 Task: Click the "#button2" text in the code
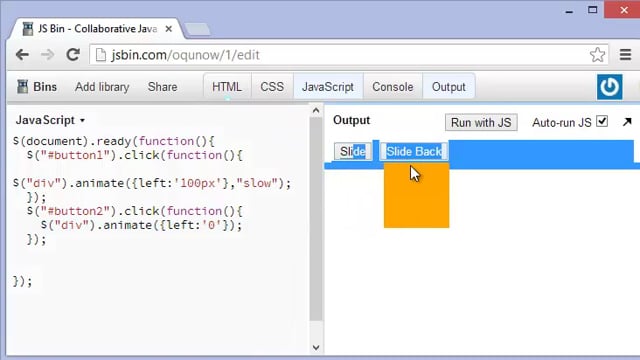pos(75,211)
